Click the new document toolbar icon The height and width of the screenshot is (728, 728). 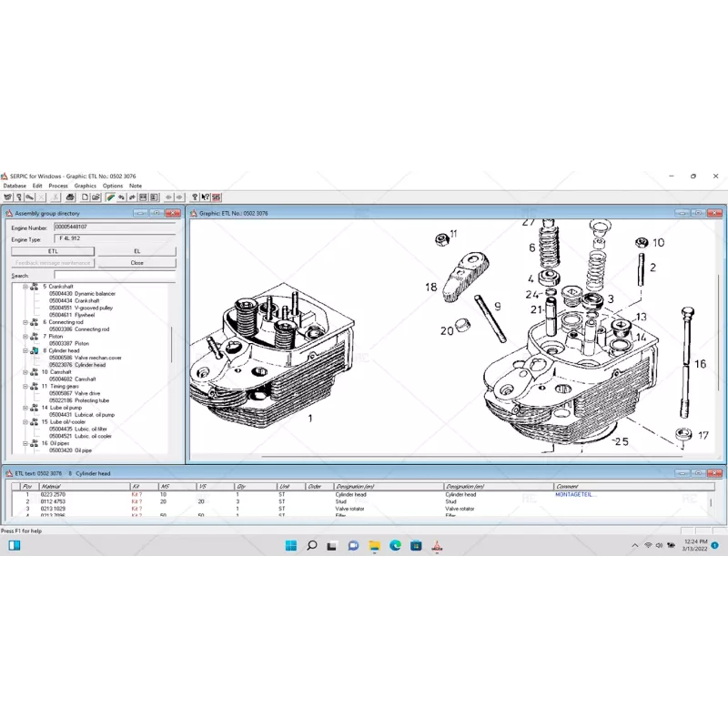[85, 197]
